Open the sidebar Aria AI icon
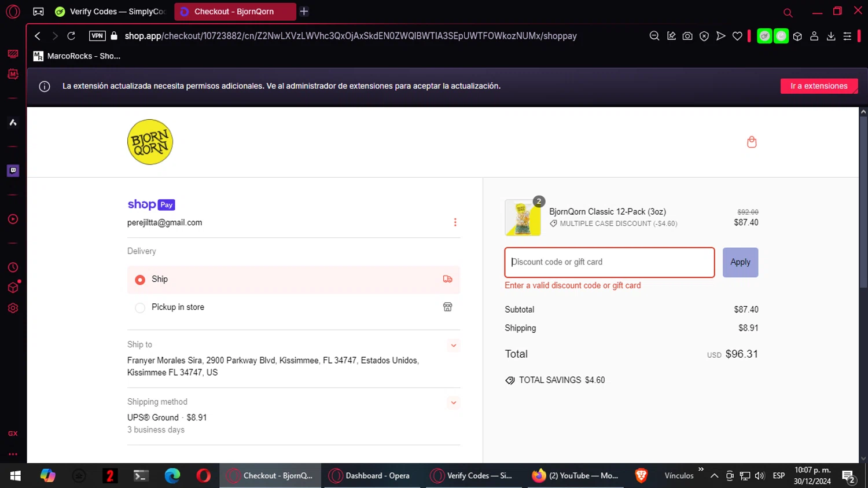This screenshot has width=868, height=488. click(x=13, y=122)
